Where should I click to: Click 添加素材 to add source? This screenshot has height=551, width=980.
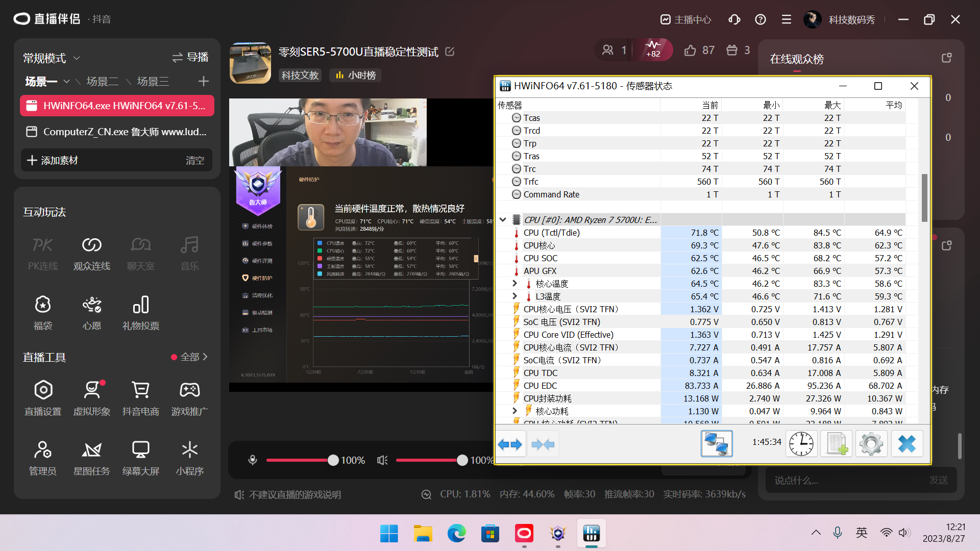click(53, 160)
